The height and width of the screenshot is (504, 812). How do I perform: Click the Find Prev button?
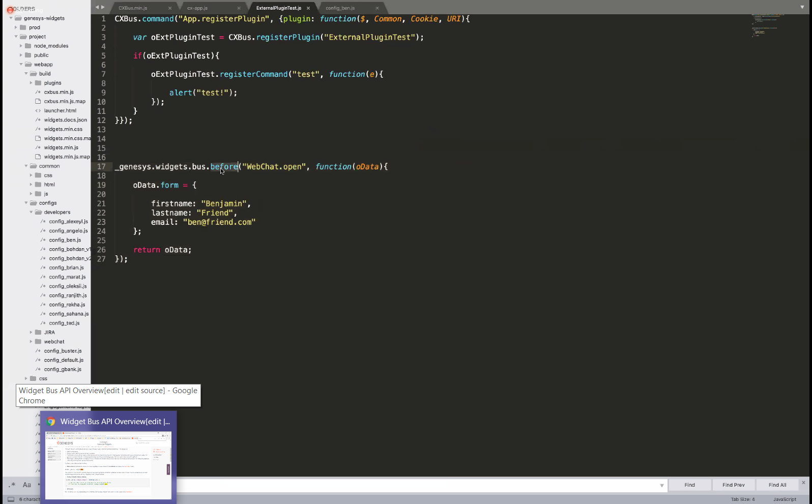[733, 485]
